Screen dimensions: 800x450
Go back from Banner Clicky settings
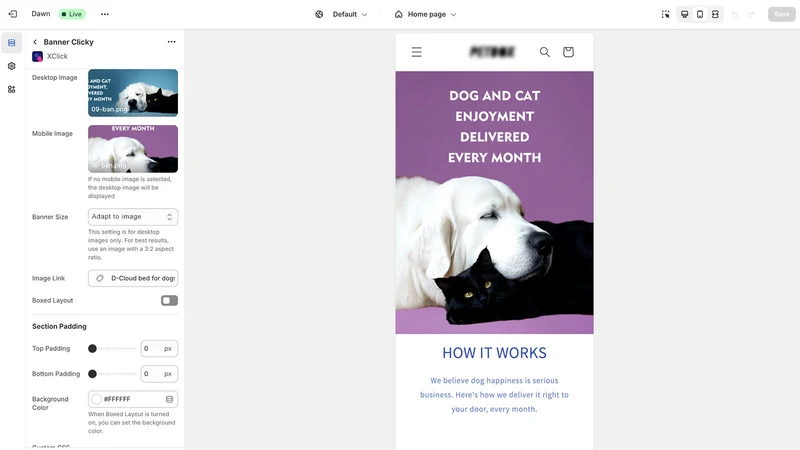(35, 42)
